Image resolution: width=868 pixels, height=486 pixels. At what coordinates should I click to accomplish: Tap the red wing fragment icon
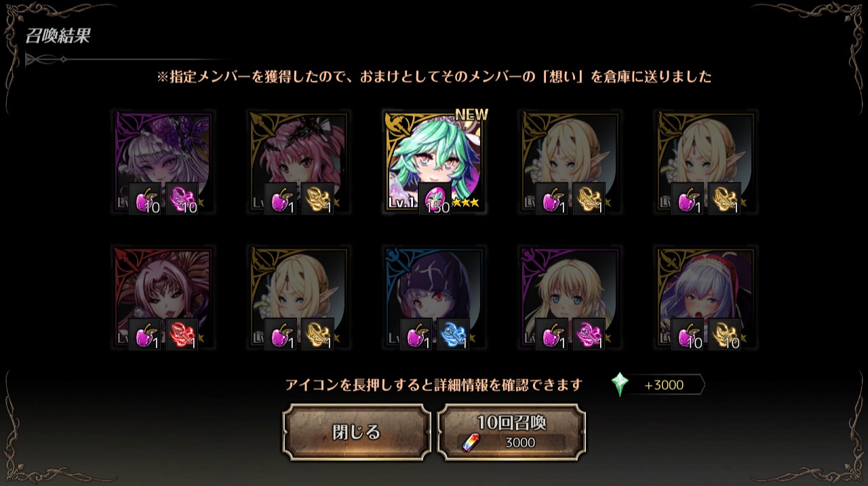click(x=182, y=335)
